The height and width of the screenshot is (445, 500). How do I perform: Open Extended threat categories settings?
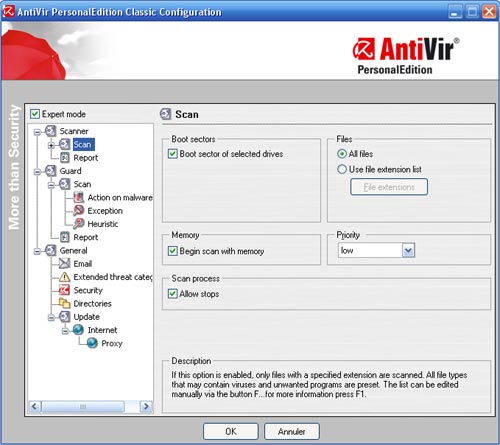pos(113,277)
